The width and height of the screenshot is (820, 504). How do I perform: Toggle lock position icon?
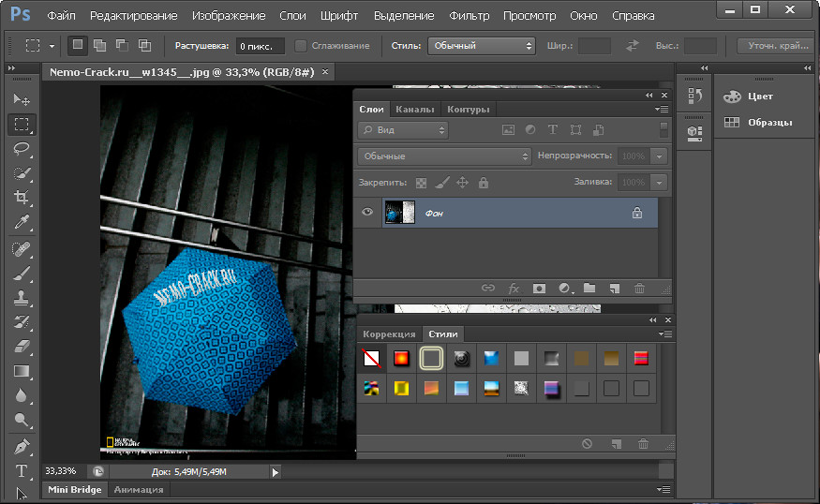tap(462, 183)
